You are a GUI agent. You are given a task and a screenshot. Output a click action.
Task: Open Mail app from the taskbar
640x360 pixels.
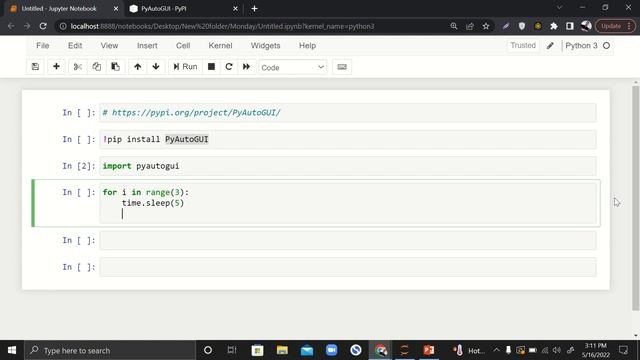(x=307, y=350)
